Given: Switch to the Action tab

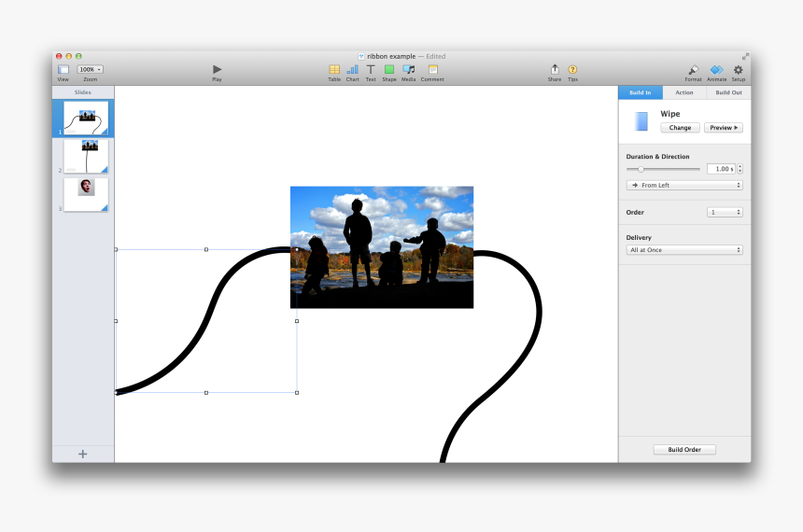Looking at the screenshot, I should (684, 92).
